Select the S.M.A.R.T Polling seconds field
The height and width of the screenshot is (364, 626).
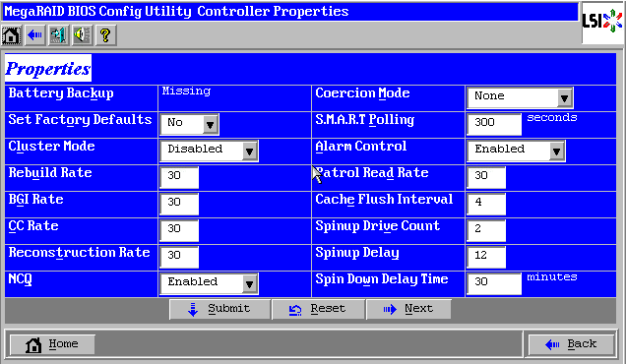(x=494, y=124)
